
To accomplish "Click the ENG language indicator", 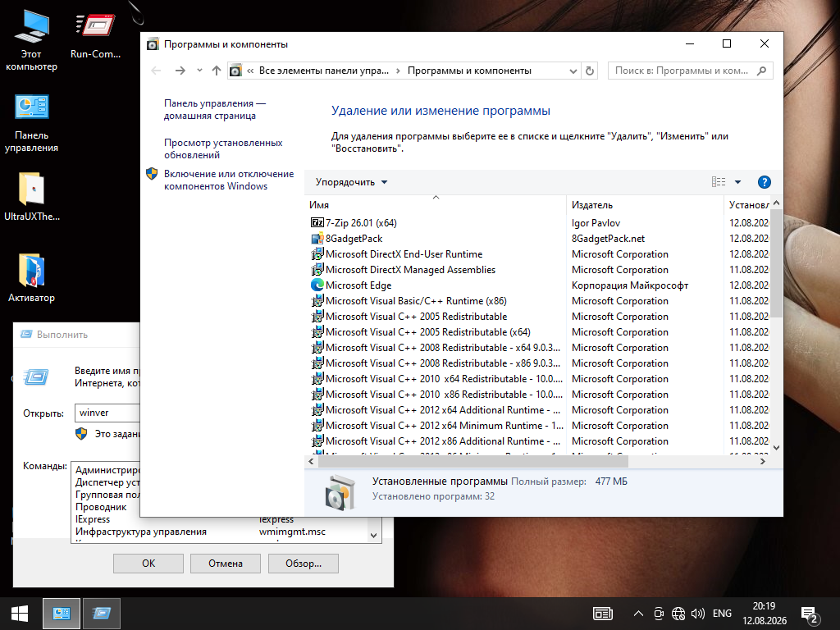I will [722, 614].
